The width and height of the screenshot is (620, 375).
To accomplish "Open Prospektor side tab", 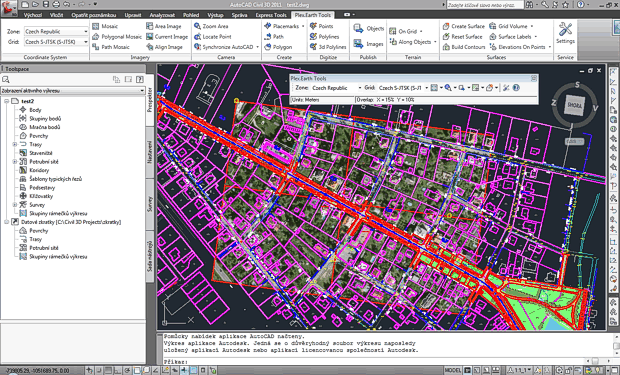I will click(150, 100).
